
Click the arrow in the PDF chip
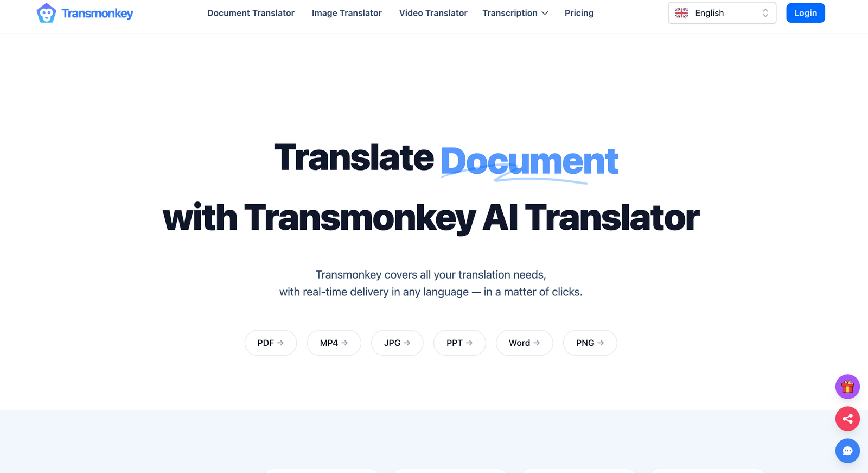[x=280, y=343]
